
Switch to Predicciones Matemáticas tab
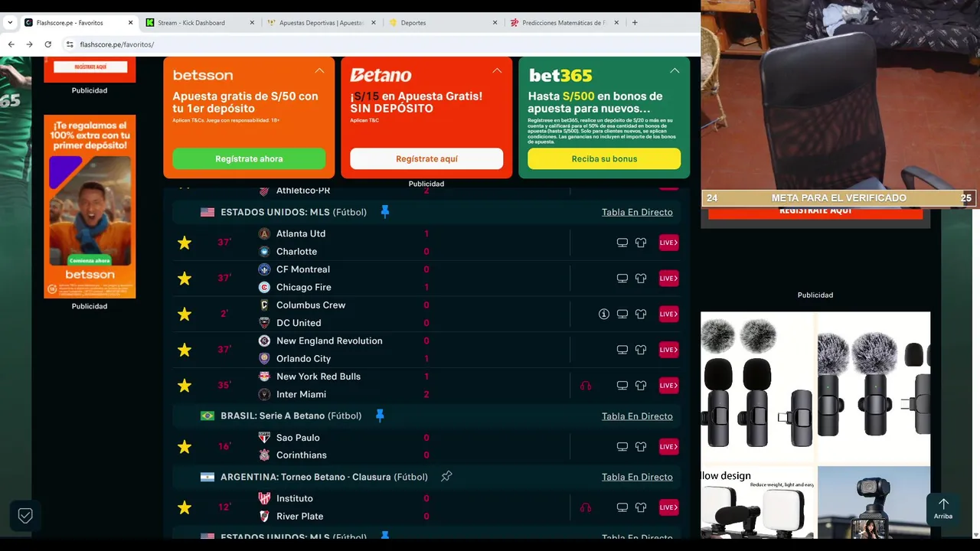(x=564, y=23)
